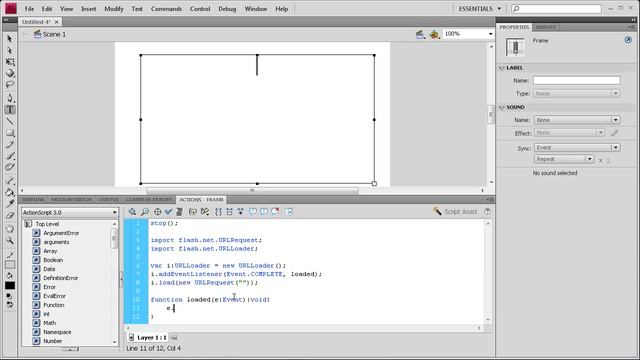Image resolution: width=640 pixels, height=360 pixels.
Task: Click the Scene 1 breadcrumb
Action: tap(50, 34)
